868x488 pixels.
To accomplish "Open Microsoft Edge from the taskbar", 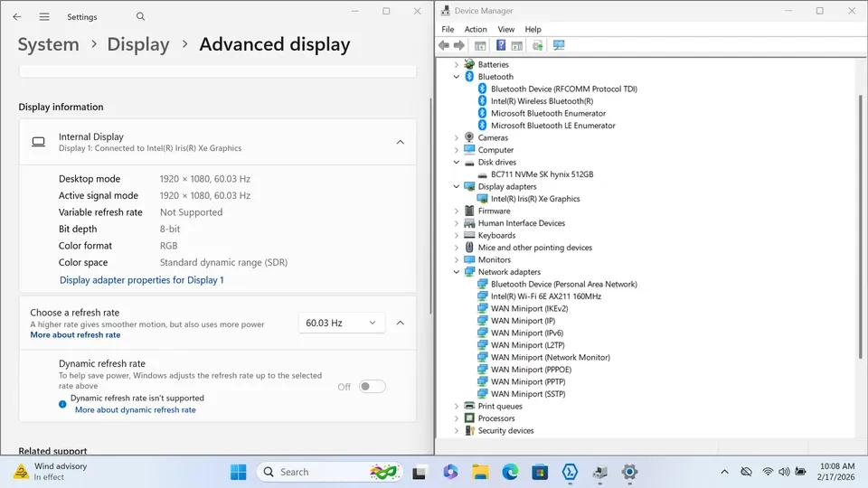I will (x=510, y=472).
